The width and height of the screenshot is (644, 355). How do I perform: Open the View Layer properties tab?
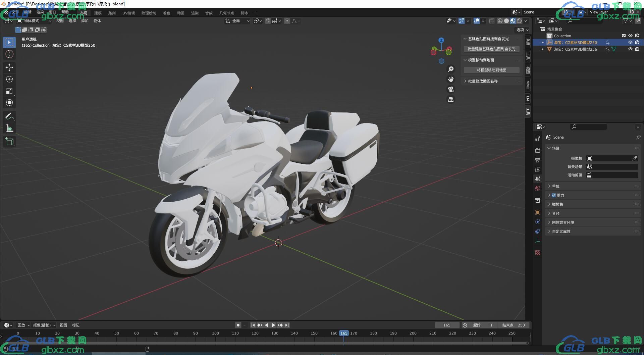coord(538,169)
